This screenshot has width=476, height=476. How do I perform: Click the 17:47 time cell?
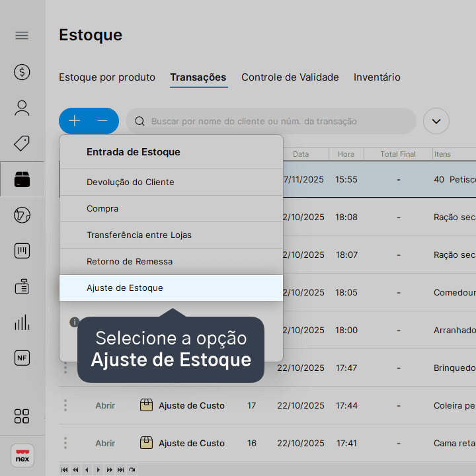pyautogui.click(x=346, y=368)
